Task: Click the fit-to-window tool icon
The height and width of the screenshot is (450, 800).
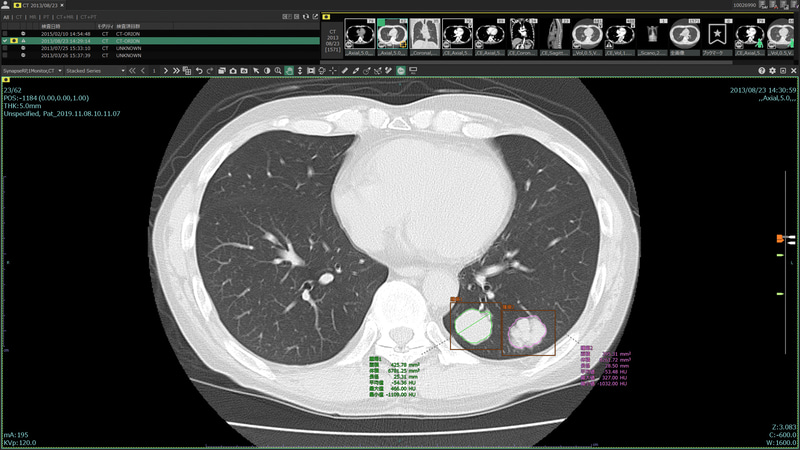Action: [311, 70]
